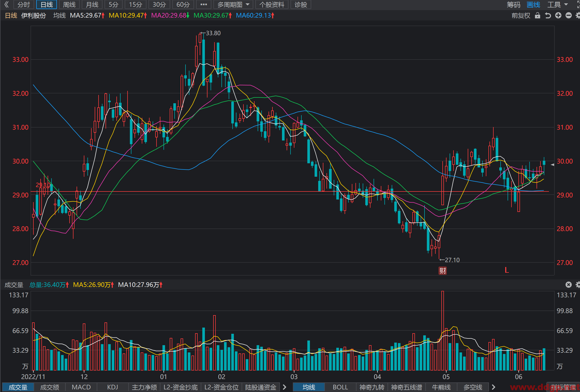Image resolution: width=580 pixels, height=392 pixels.
Task: Click the lock icon beside 前复权
Action: point(538,16)
